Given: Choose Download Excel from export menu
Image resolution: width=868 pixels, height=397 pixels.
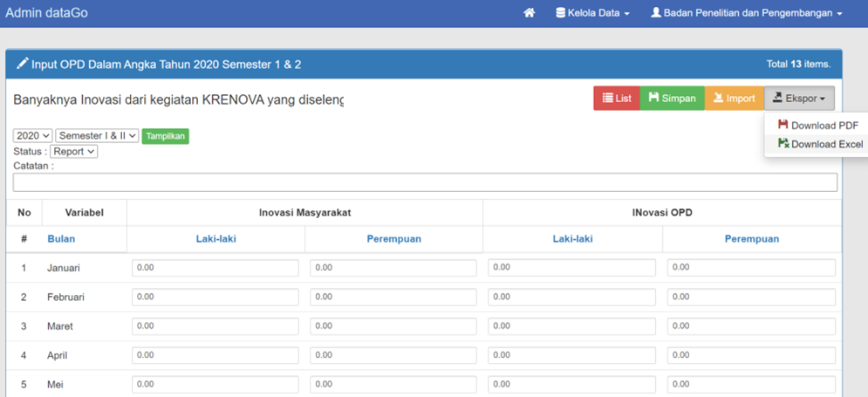Looking at the screenshot, I should pos(819,144).
